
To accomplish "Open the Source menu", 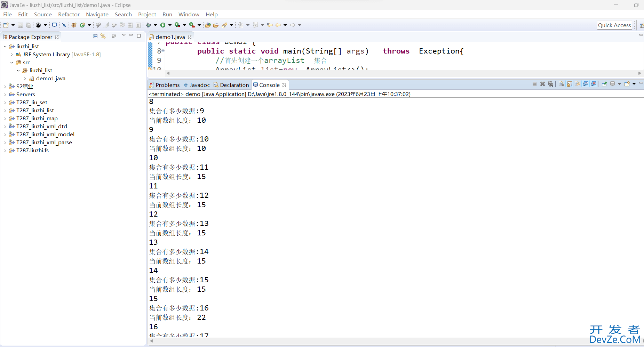I will [43, 14].
